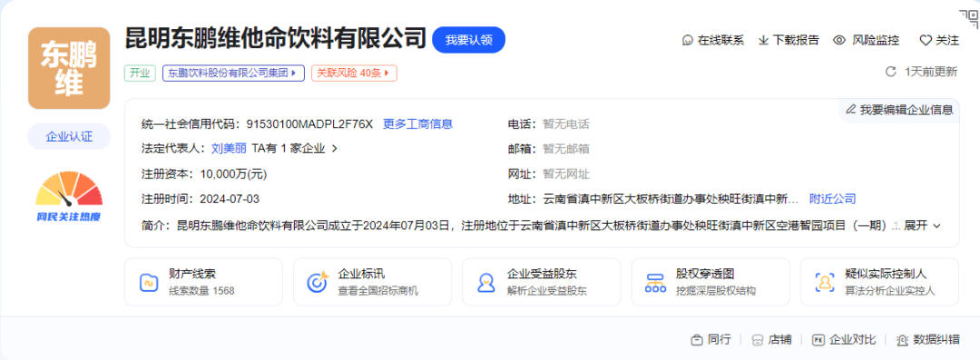The height and width of the screenshot is (360, 980).
Task: Click the 算法分析企业实控人 subtitle
Action: pos(890,291)
